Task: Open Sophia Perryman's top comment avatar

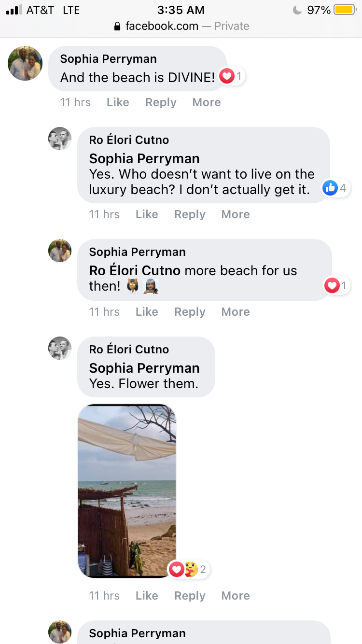Action: [x=25, y=63]
